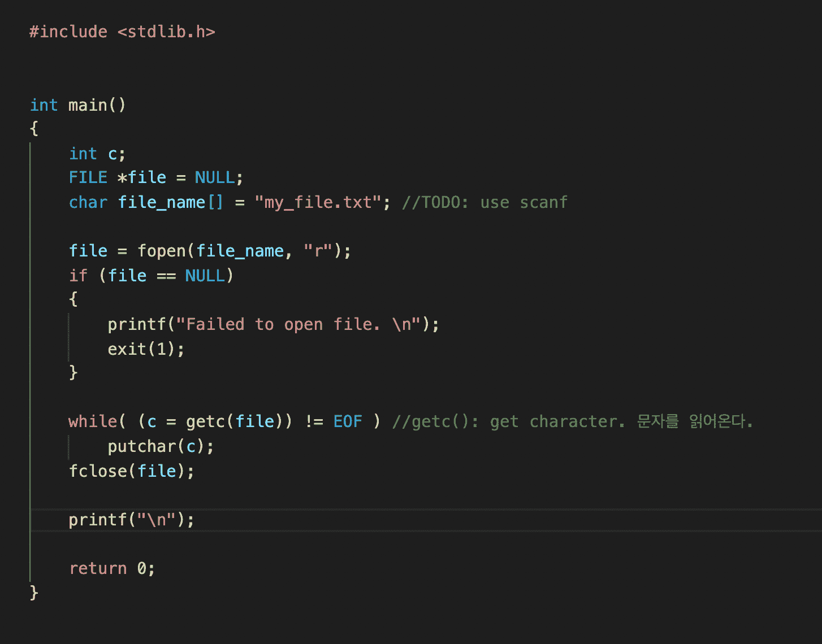Click the "r" mode string
This screenshot has width=822, height=644.
click(x=318, y=251)
